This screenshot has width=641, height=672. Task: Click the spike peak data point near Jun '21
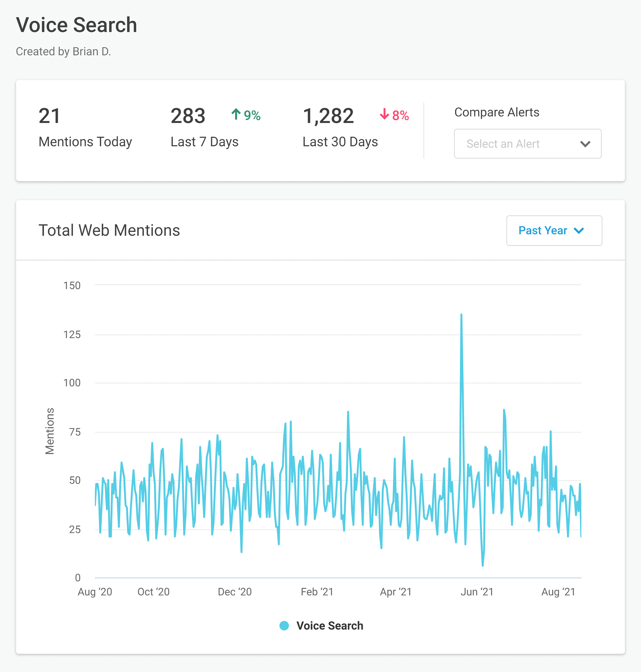click(461, 313)
